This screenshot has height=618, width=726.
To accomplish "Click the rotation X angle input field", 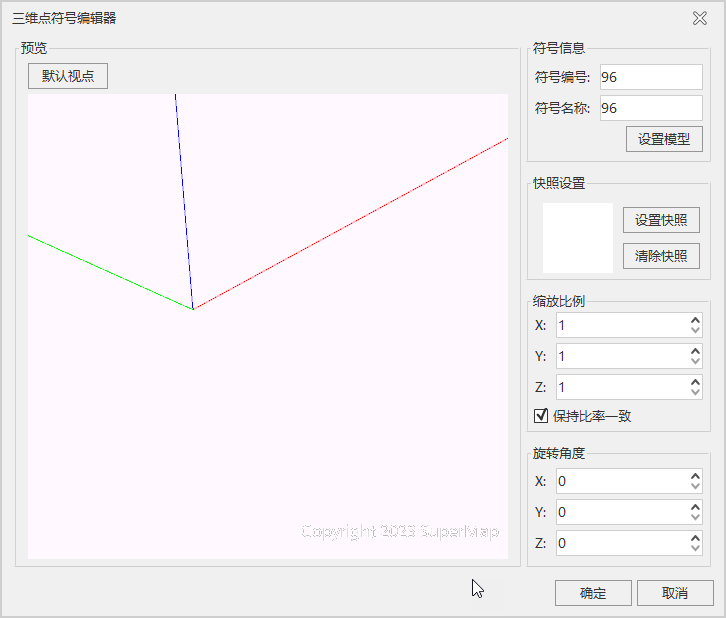I will point(621,481).
